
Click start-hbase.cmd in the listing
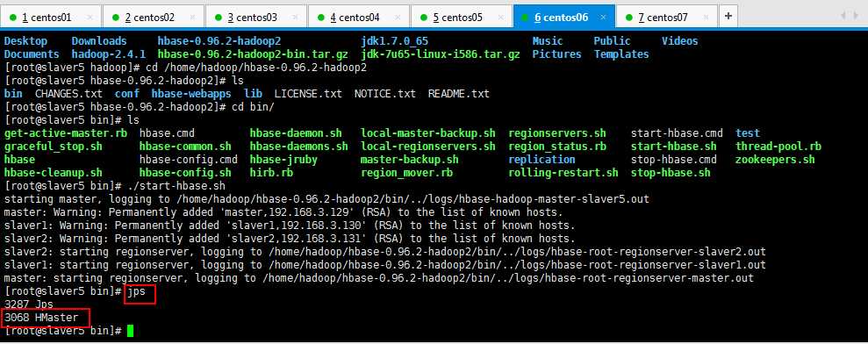(677, 133)
